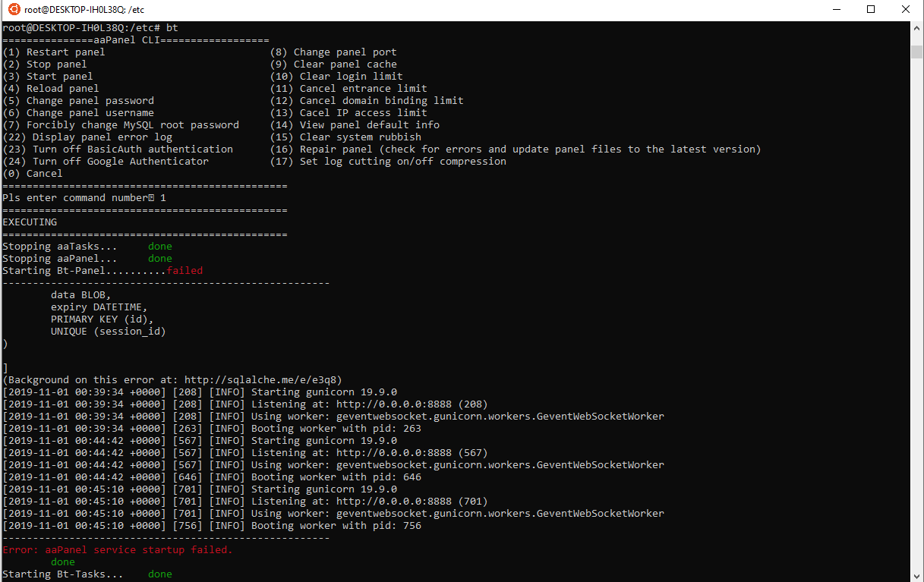The image size is (924, 582).
Task: Click the 'root@DESKTOP-IH0L38Q:/etc# bt' command line
Action: (x=90, y=28)
